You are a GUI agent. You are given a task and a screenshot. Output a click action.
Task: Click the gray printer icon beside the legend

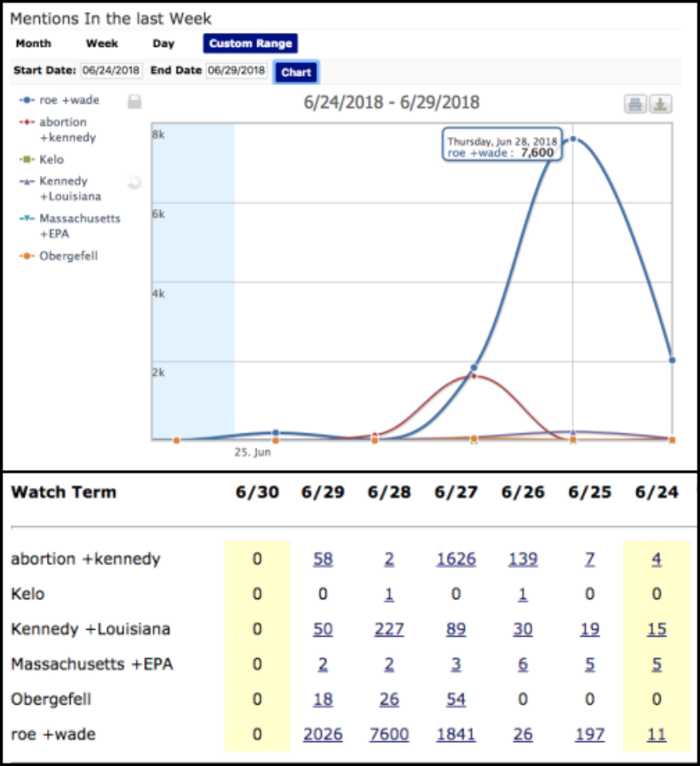click(135, 102)
